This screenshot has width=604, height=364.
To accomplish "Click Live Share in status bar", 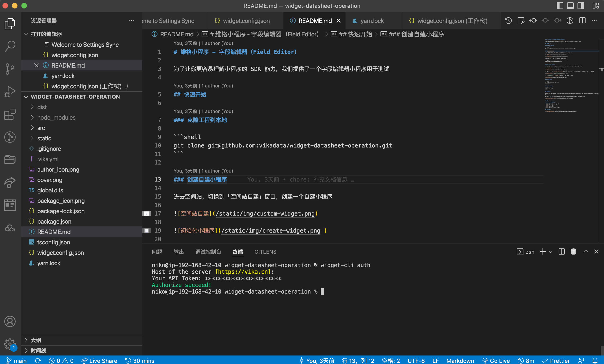I will click(x=99, y=360).
